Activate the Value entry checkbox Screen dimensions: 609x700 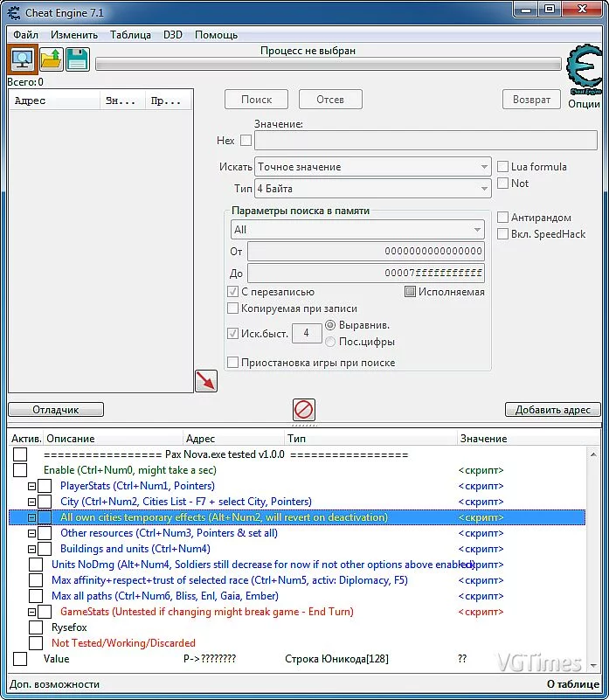pyautogui.click(x=20, y=659)
